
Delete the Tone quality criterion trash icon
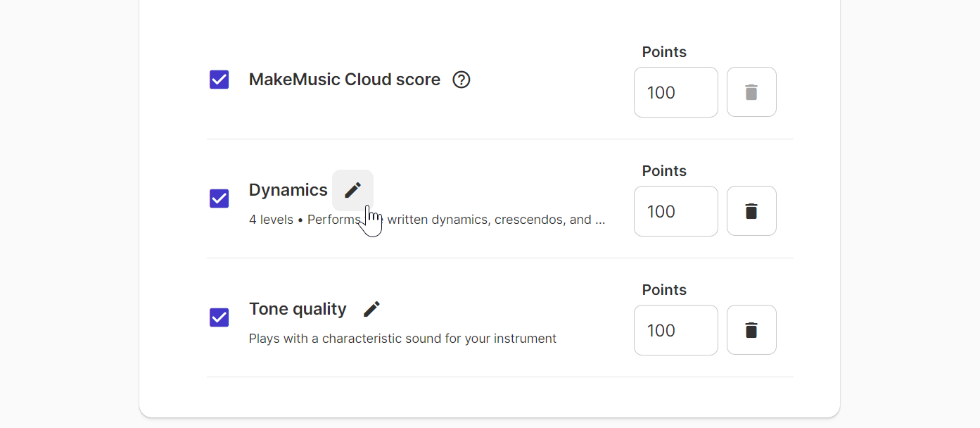751,330
